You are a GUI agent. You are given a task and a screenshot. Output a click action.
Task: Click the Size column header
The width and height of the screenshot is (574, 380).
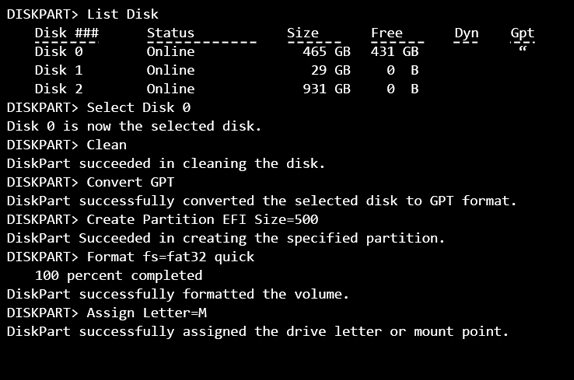coord(302,33)
